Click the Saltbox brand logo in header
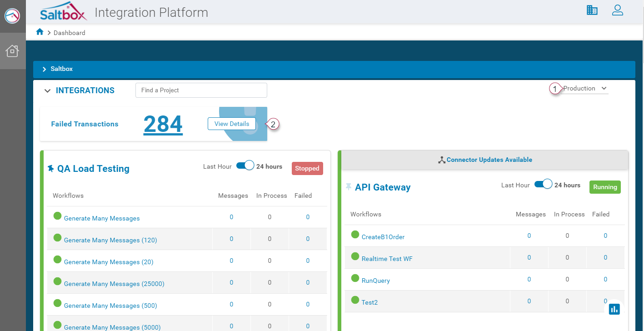644x331 pixels. click(x=63, y=12)
